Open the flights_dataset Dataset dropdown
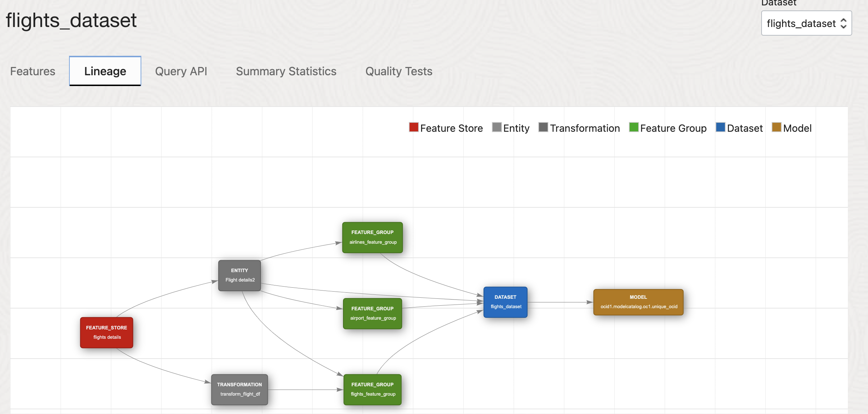Screen dimensions: 868x414 (x=807, y=23)
